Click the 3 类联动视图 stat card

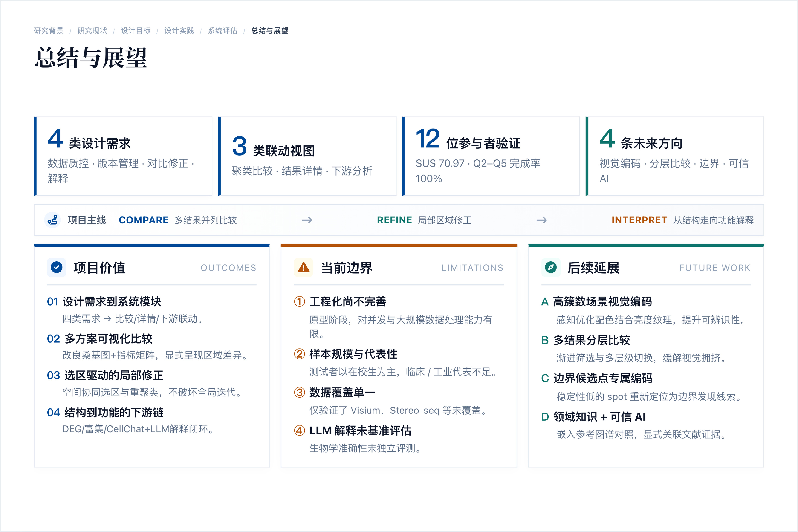tap(307, 156)
